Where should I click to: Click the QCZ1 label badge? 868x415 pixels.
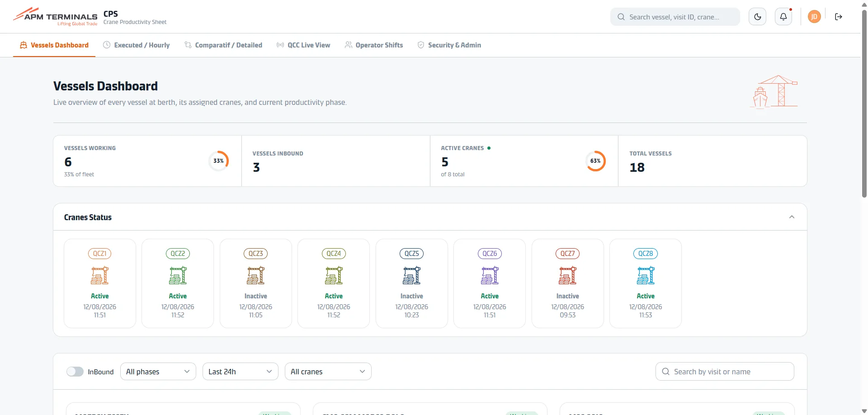coord(100,254)
